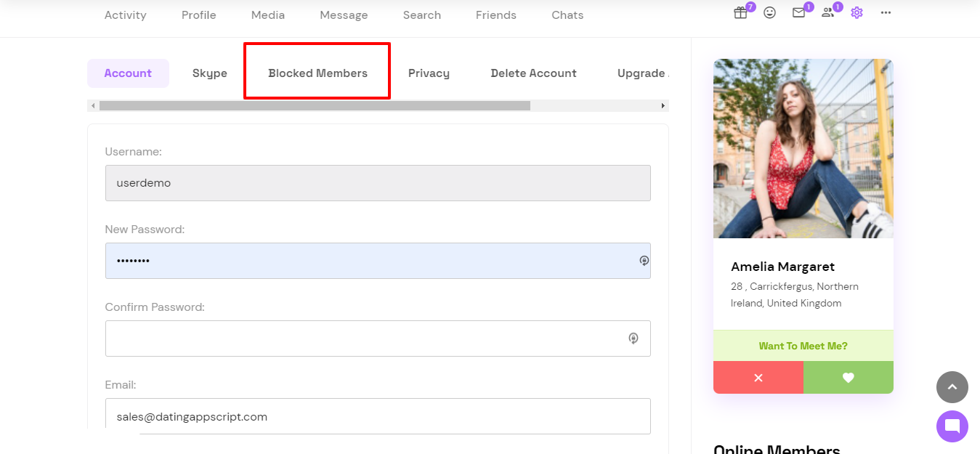Open the gifts icon with badge 7
This screenshot has width=980, height=454.
(x=740, y=13)
